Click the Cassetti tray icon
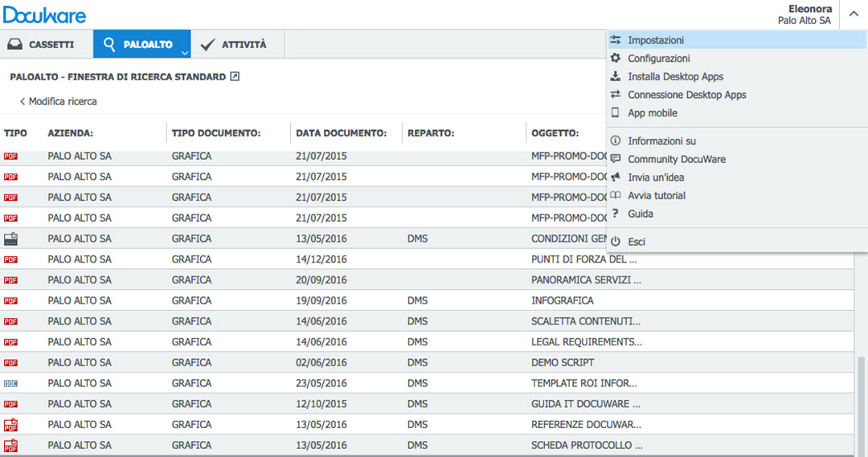868x457 pixels. (x=15, y=44)
